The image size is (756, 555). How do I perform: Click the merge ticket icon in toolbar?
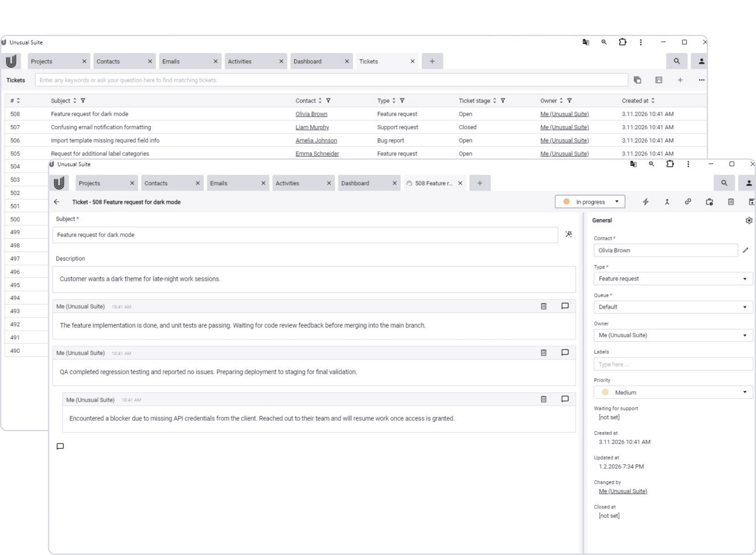(667, 202)
